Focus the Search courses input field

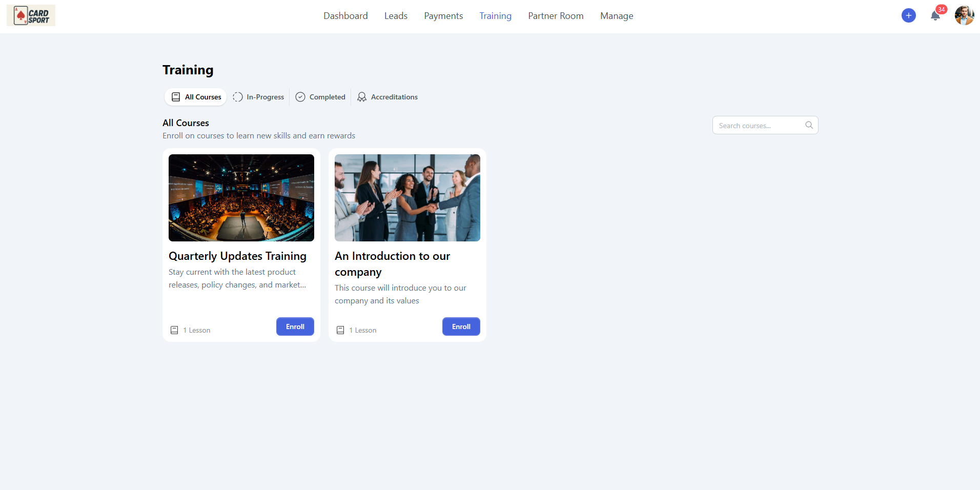[x=759, y=126]
